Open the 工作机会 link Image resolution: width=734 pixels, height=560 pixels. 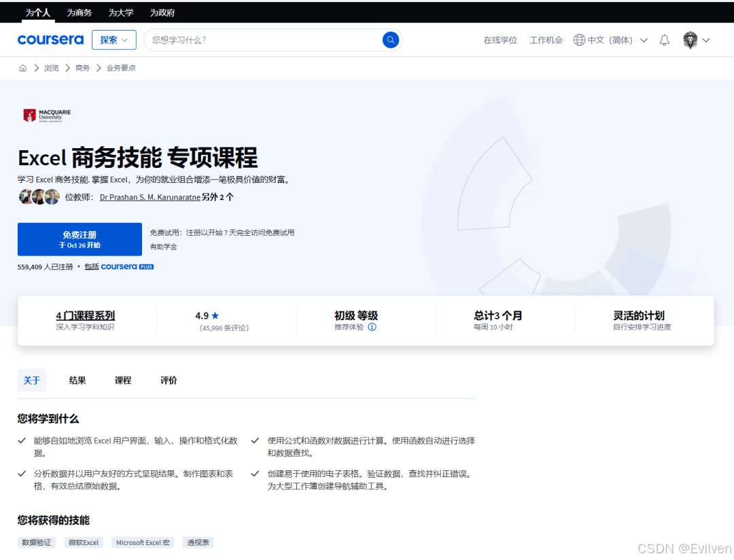point(546,40)
